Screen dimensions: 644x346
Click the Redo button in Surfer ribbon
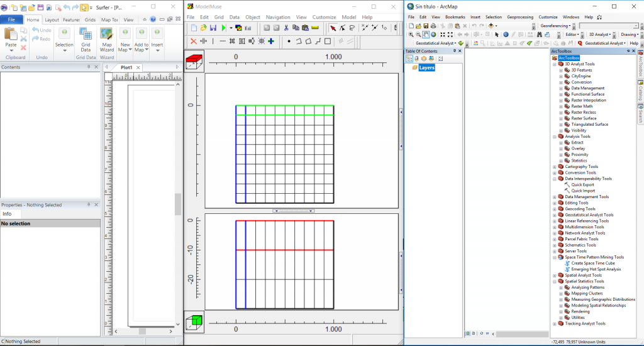click(42, 39)
